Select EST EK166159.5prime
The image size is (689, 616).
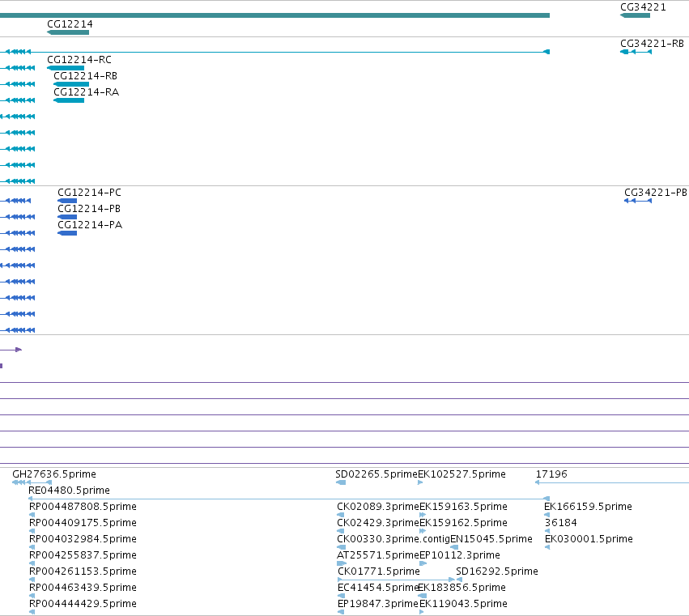[x=547, y=515]
